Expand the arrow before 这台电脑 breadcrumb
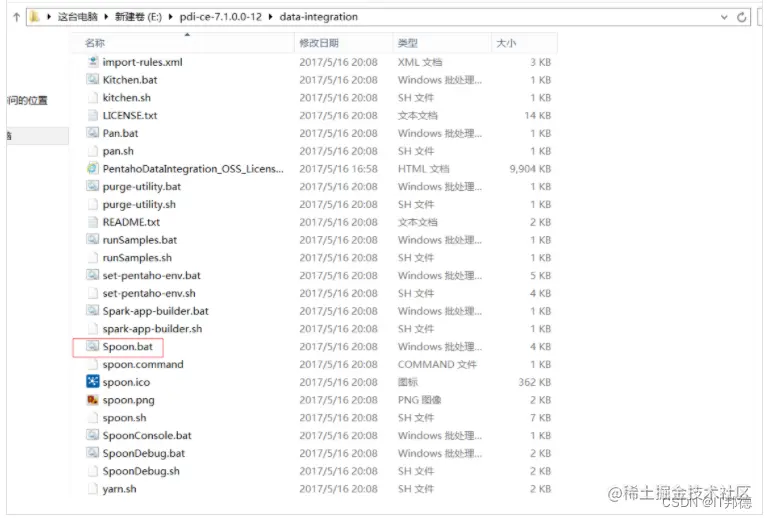767x518 pixels. tap(49, 17)
